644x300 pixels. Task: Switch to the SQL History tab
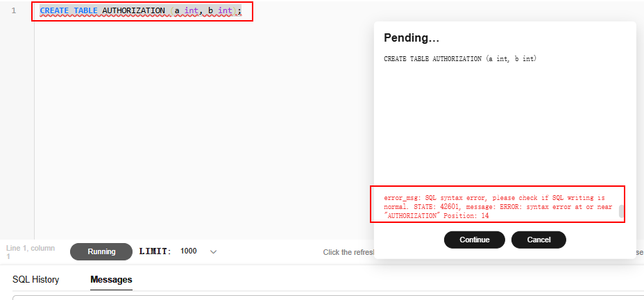tap(35, 280)
